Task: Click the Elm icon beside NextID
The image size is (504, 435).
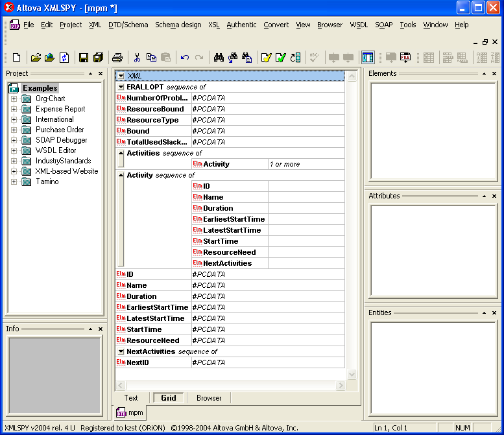Action: 121,362
